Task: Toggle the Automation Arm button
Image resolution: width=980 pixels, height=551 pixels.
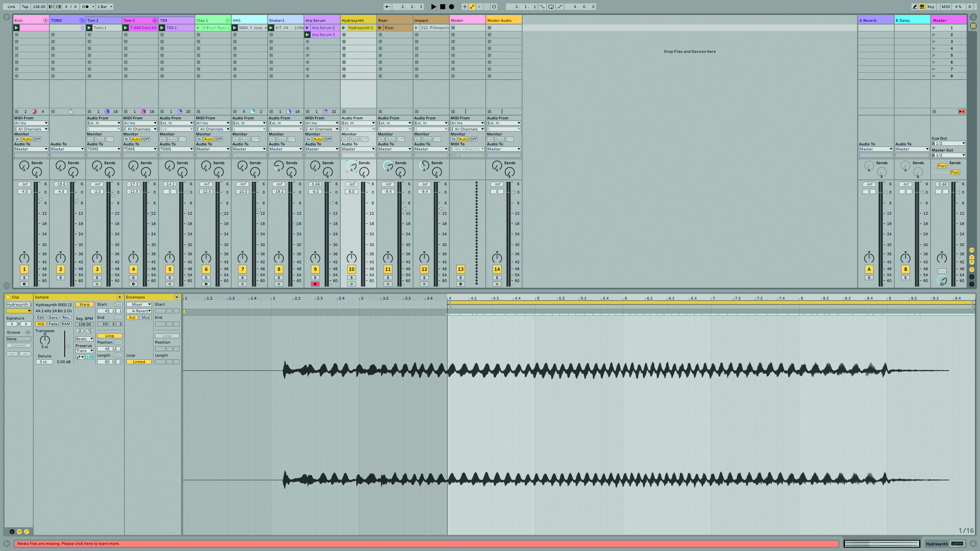Action: [472, 7]
